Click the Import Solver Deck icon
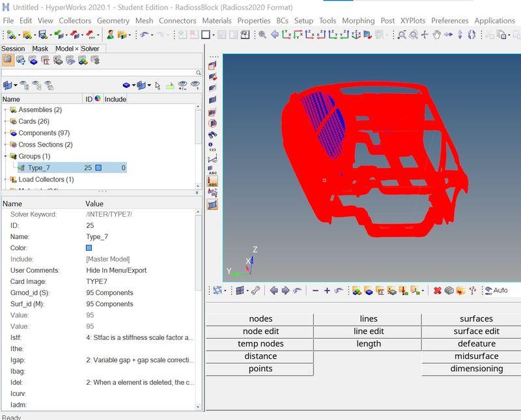The width and height of the screenshot is (521, 420). click(59, 35)
